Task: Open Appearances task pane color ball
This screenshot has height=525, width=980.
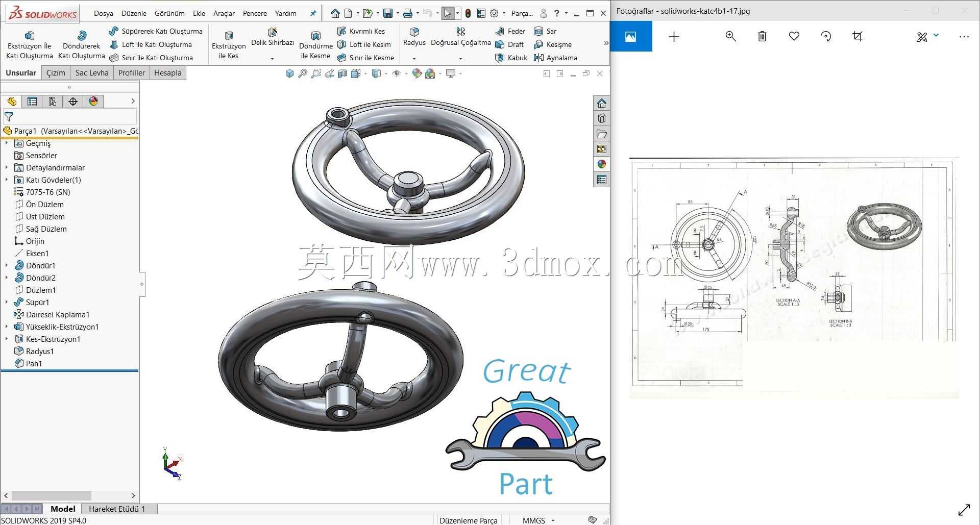Action: [x=602, y=164]
